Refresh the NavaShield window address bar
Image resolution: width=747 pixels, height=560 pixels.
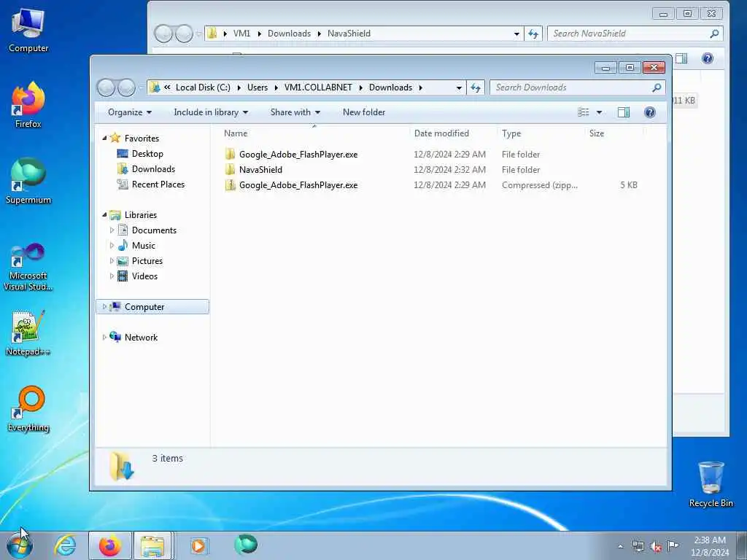pyautogui.click(x=533, y=34)
